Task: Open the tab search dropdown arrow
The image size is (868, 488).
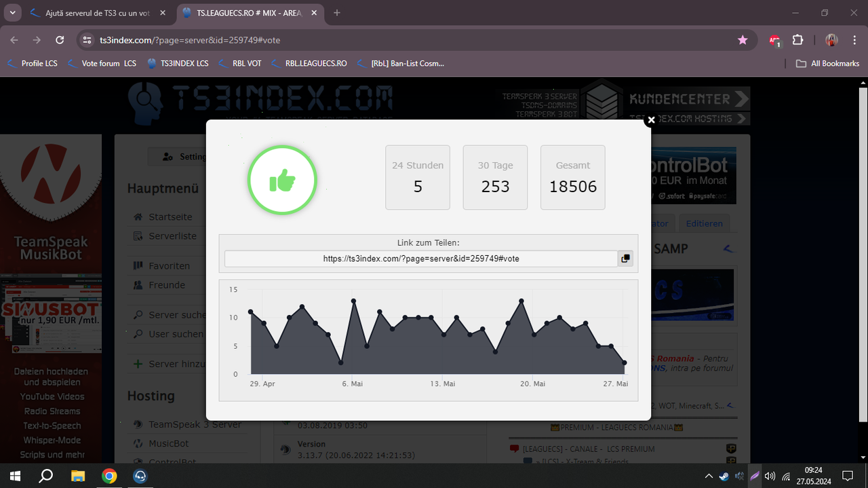Action: [12, 13]
